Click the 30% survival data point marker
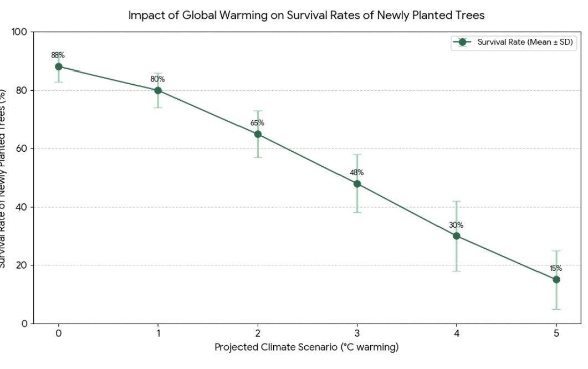The height and width of the screenshot is (369, 588). coord(457,236)
